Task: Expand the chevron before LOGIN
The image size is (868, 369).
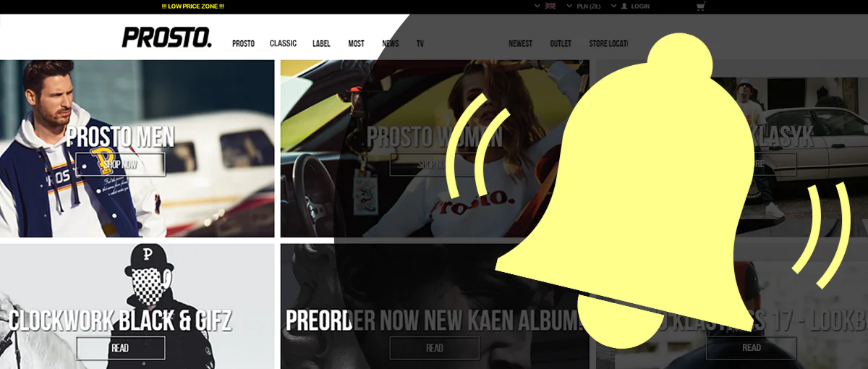Action: pos(613,6)
